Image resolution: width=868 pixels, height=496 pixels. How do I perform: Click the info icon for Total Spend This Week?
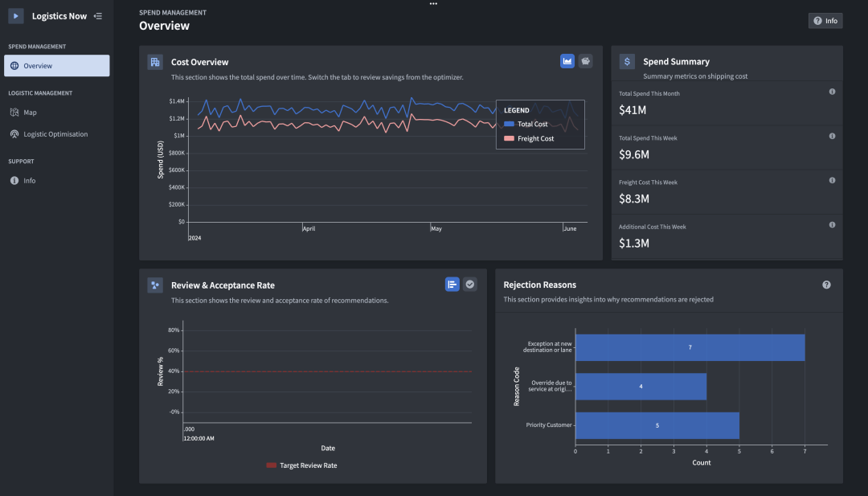(832, 136)
